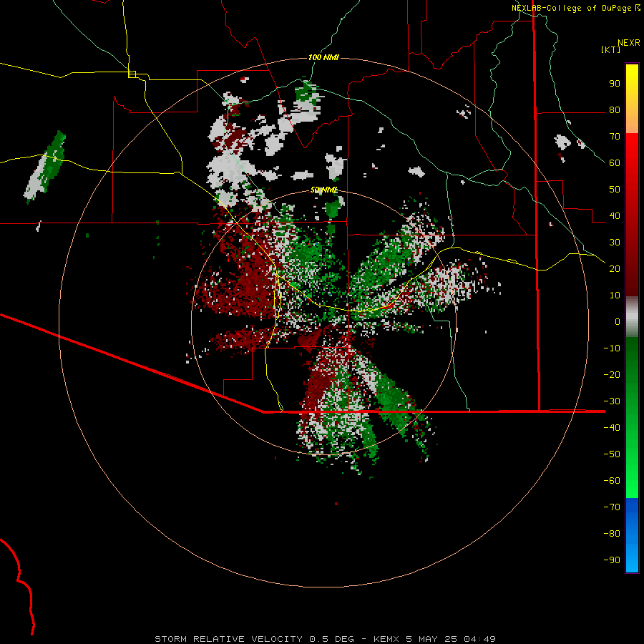Screen dimensions: 644x644
Task: Click the KEMX radar site identifier
Action: [387, 639]
